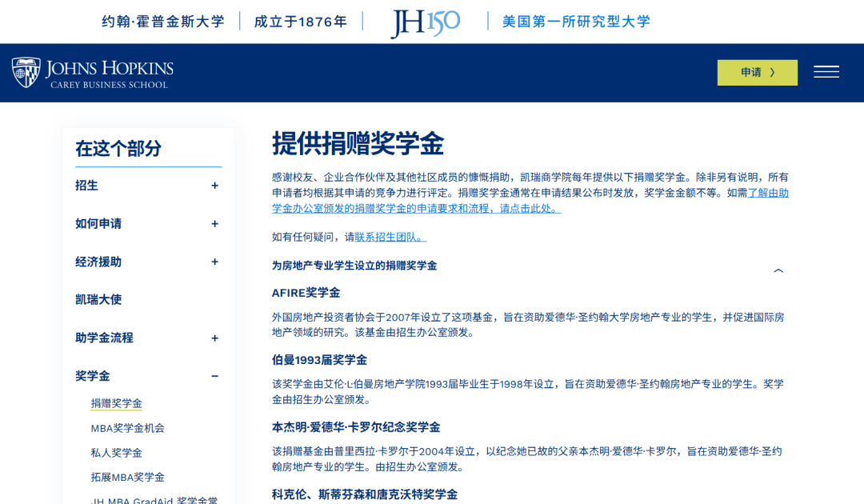Open the 奖学金 sidebar menu item
The height and width of the screenshot is (504, 864).
coord(93,376)
